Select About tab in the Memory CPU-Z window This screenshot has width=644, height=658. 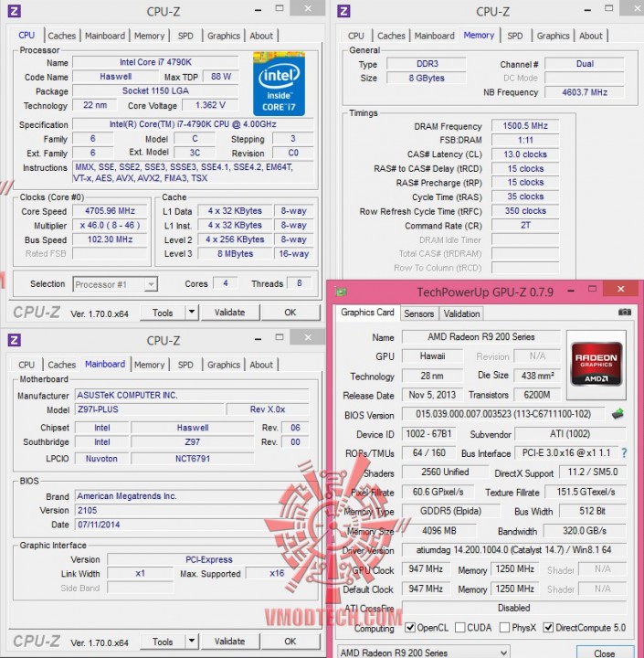[591, 36]
